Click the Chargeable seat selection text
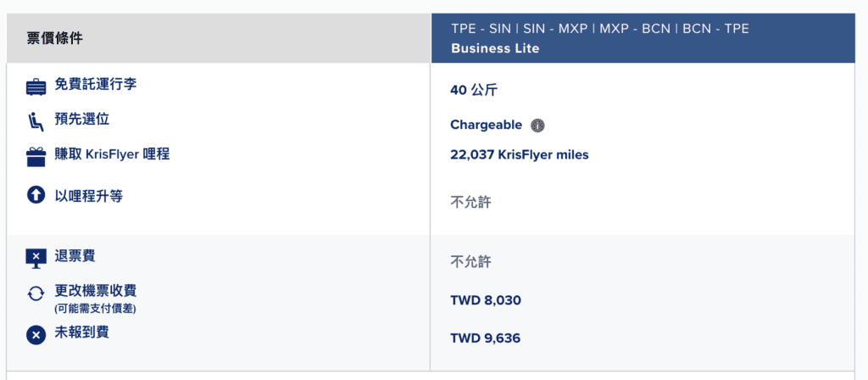This screenshot has height=380, width=868. tap(486, 125)
